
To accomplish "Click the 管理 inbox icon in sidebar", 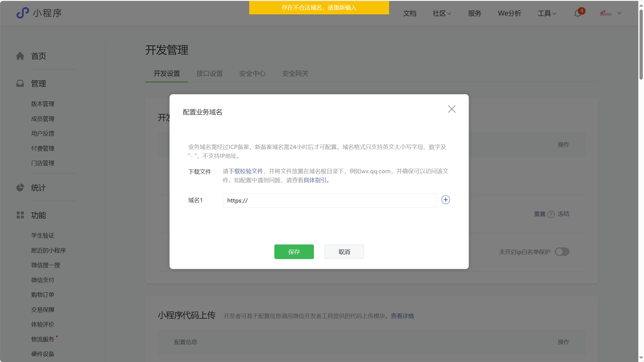I will pyautogui.click(x=20, y=83).
